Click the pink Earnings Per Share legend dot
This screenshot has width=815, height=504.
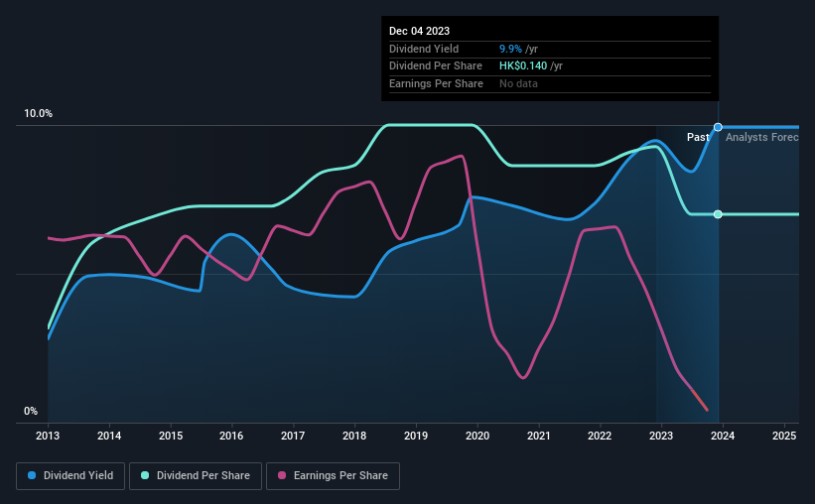tap(282, 475)
